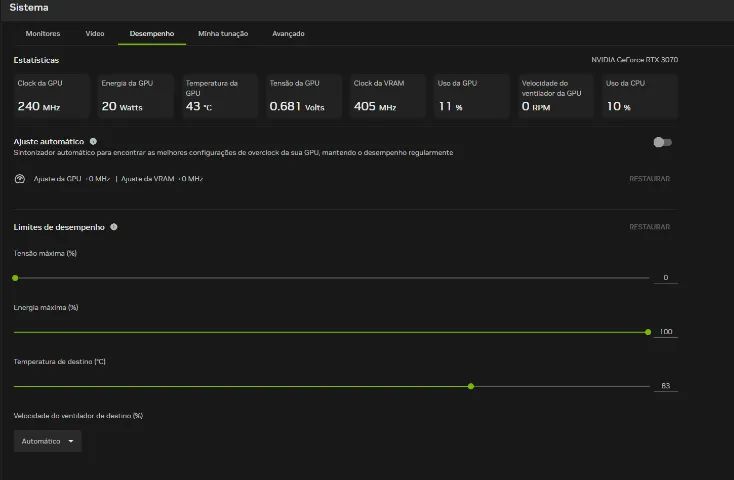Click the Ajuste da GPU +0 MHz text

(x=72, y=179)
